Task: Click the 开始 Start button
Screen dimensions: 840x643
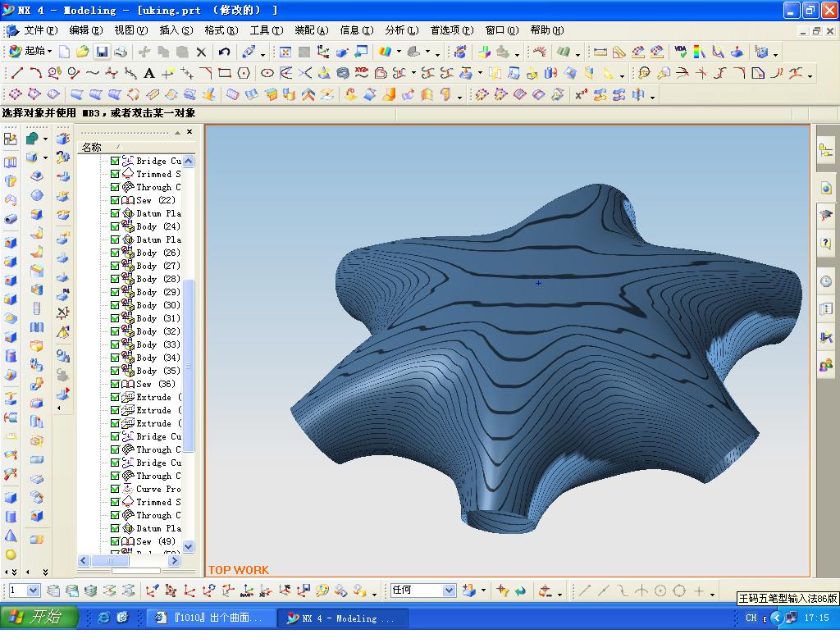Action: coord(39,618)
